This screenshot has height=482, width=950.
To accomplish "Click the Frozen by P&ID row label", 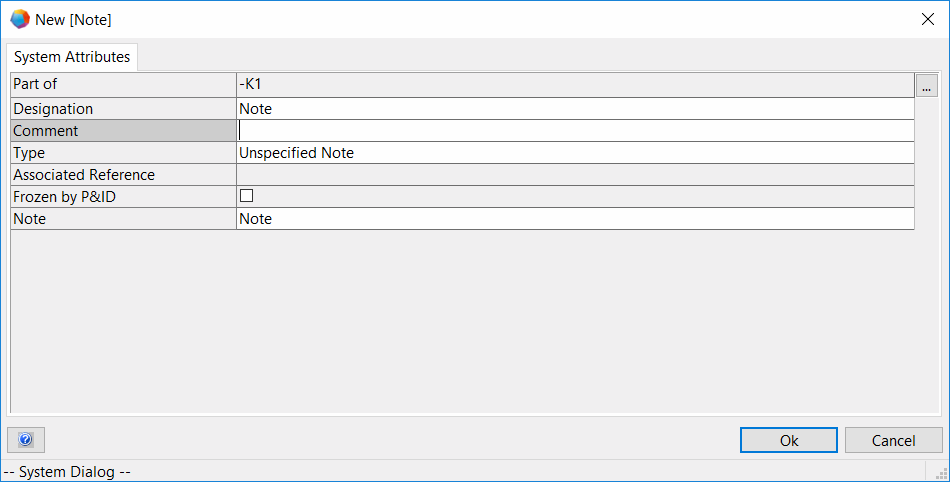I will [123, 197].
